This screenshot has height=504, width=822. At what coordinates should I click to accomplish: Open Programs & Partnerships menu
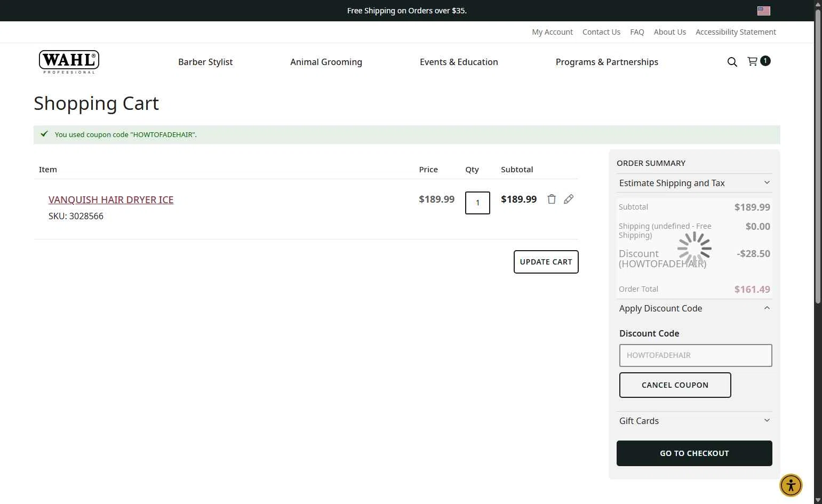coord(607,62)
